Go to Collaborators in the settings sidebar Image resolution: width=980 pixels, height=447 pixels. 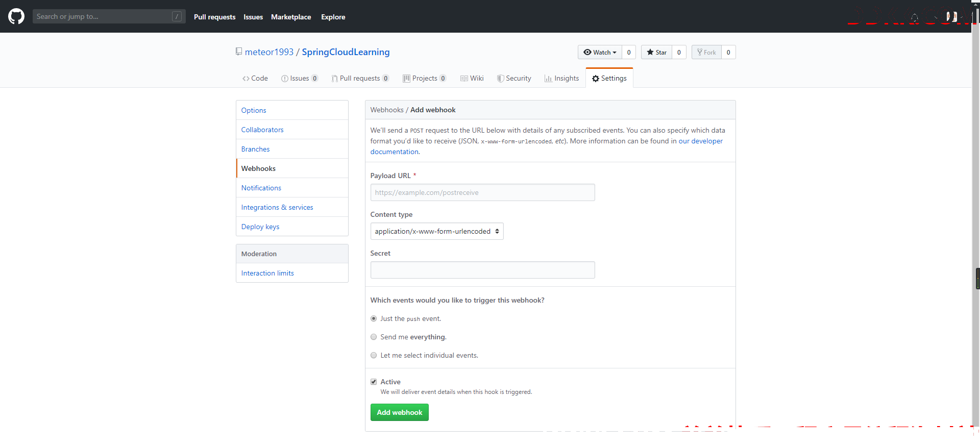[292, 130]
